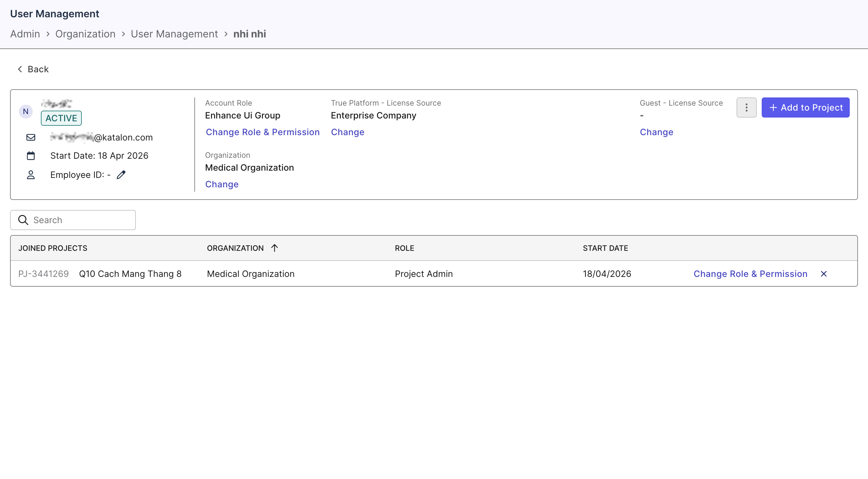Click project name Q10 Cach Mang Thang 8
This screenshot has height=479, width=868.
click(x=130, y=273)
